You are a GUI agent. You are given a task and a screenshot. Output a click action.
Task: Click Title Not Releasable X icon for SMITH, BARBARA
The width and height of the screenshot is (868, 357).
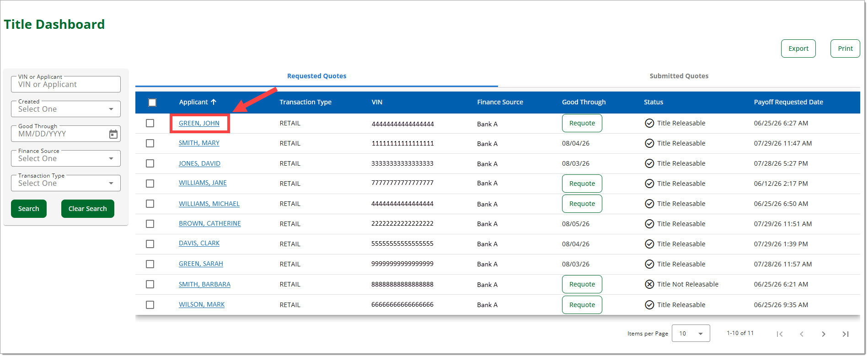pos(649,284)
